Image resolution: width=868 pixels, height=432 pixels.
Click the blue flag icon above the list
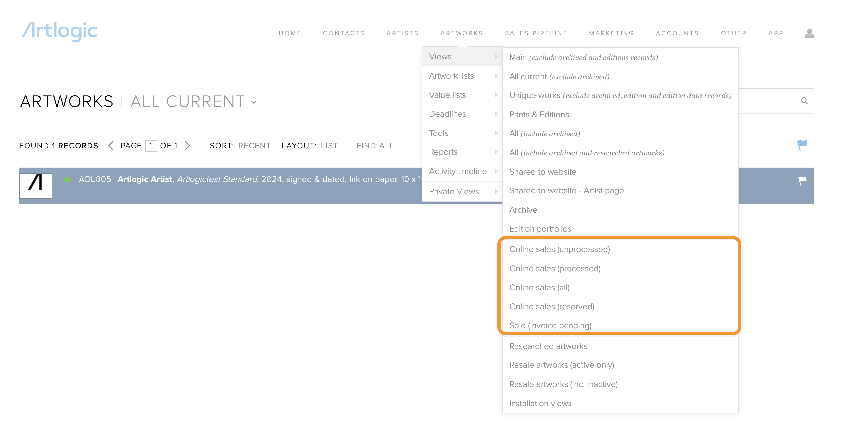802,145
